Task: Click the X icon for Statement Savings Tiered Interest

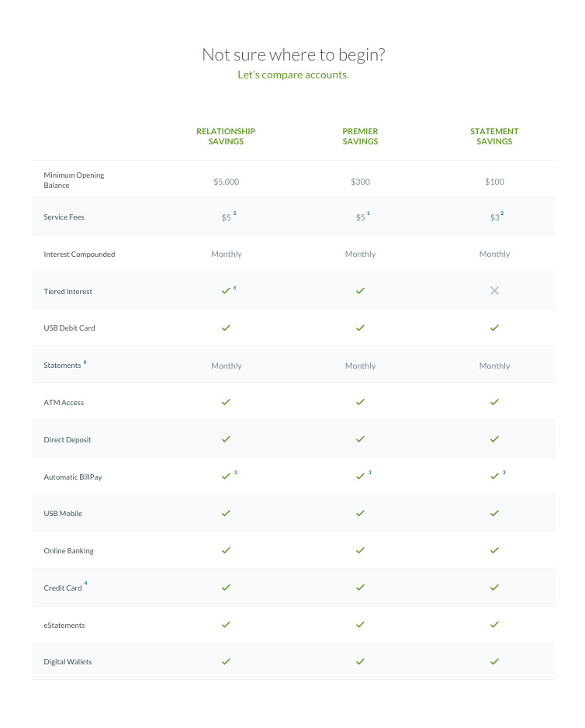Action: click(494, 291)
